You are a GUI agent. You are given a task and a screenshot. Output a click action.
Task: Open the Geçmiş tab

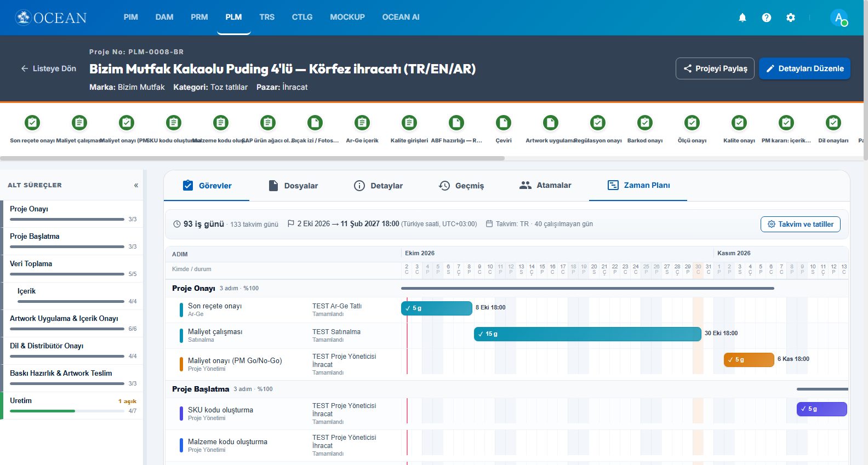click(461, 186)
